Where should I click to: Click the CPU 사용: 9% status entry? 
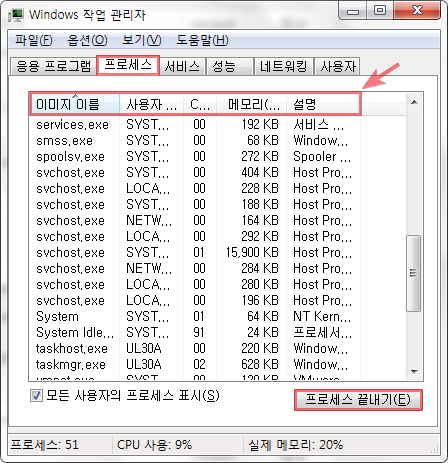tap(154, 445)
